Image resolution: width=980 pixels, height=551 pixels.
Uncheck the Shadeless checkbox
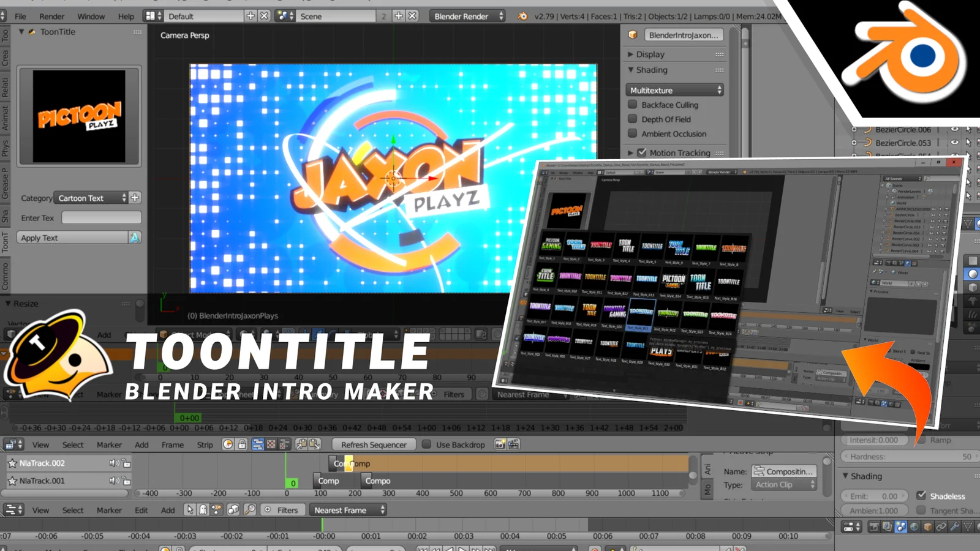tap(921, 495)
